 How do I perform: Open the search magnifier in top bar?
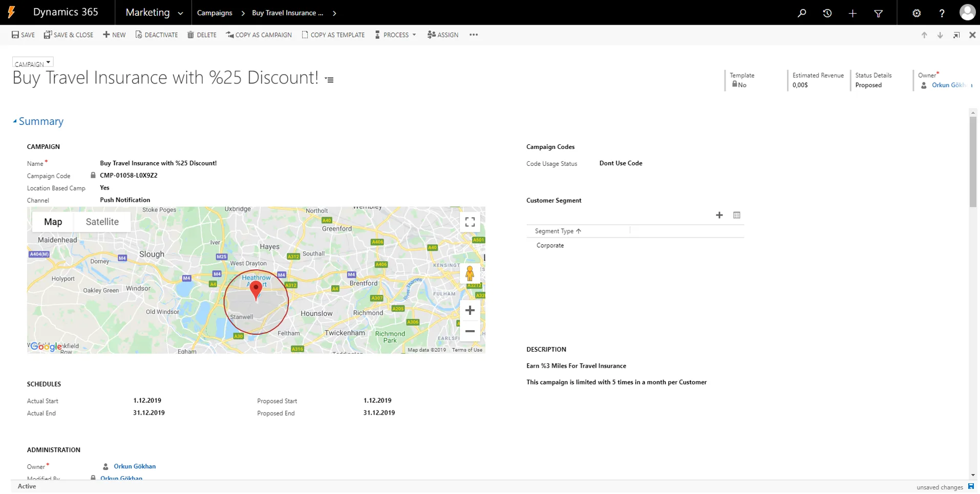click(802, 13)
